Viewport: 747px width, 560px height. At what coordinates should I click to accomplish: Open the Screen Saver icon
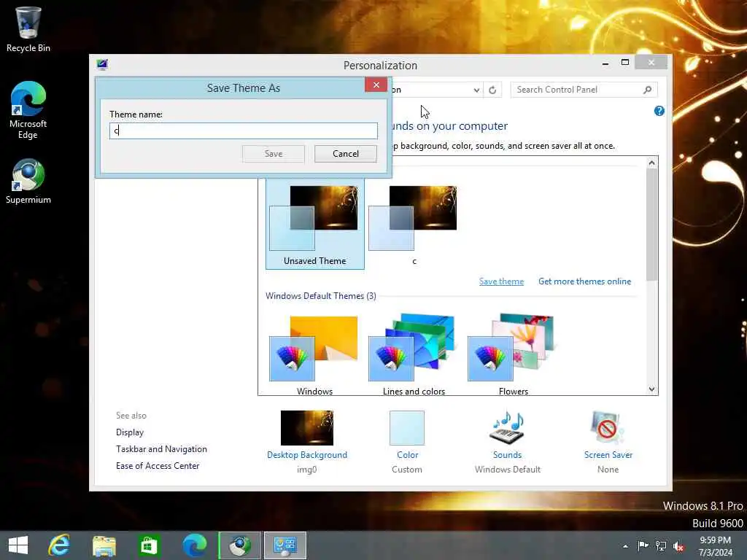[x=608, y=427]
